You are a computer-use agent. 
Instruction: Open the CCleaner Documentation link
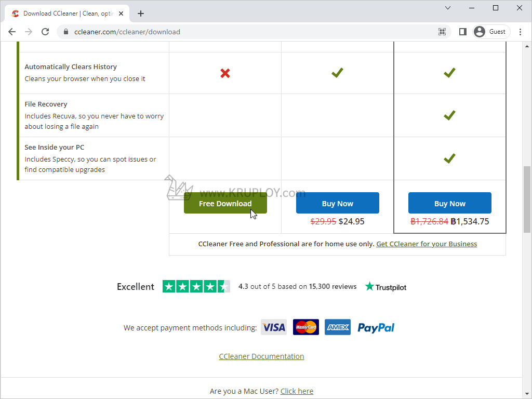[262, 356]
